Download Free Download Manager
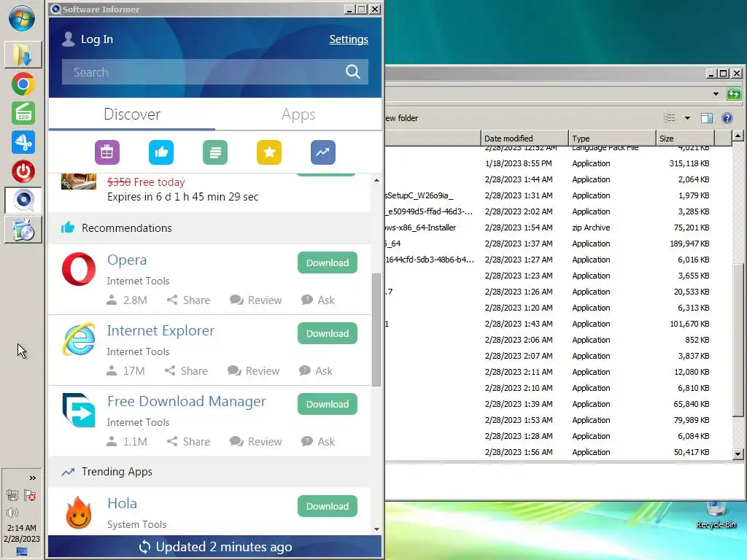The height and width of the screenshot is (560, 747). pos(328,404)
